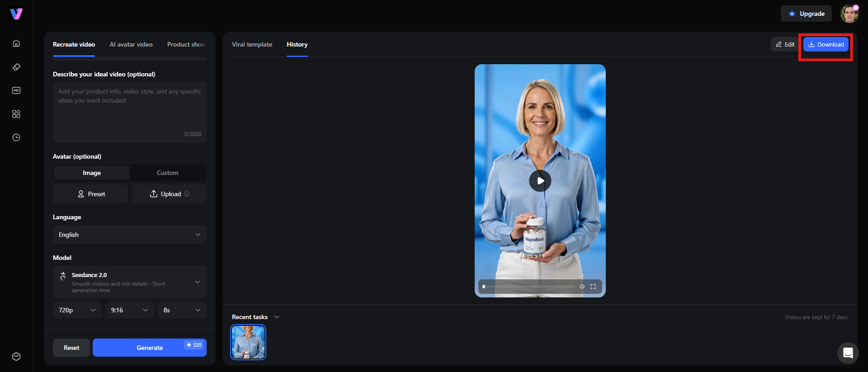The image size is (868, 372).
Task: Click the Download button
Action: coord(826,44)
